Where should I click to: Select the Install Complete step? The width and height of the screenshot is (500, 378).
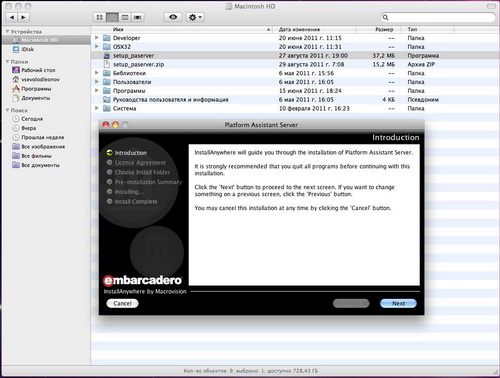pos(132,201)
